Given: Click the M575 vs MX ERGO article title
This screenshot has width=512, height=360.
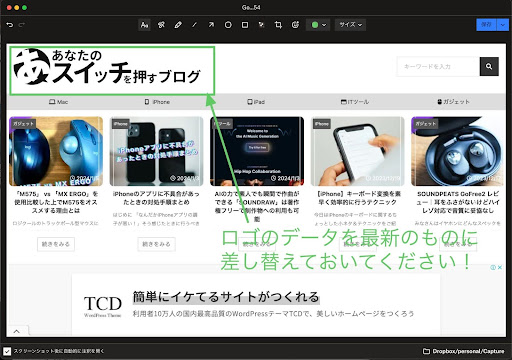Looking at the screenshot, I should coord(56,202).
